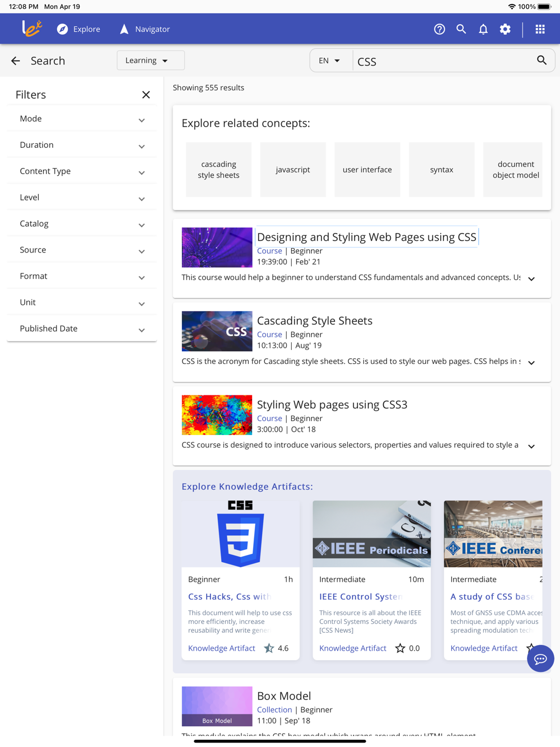Open the search magnifier in top bar
This screenshot has width=560, height=747.
[x=461, y=29]
